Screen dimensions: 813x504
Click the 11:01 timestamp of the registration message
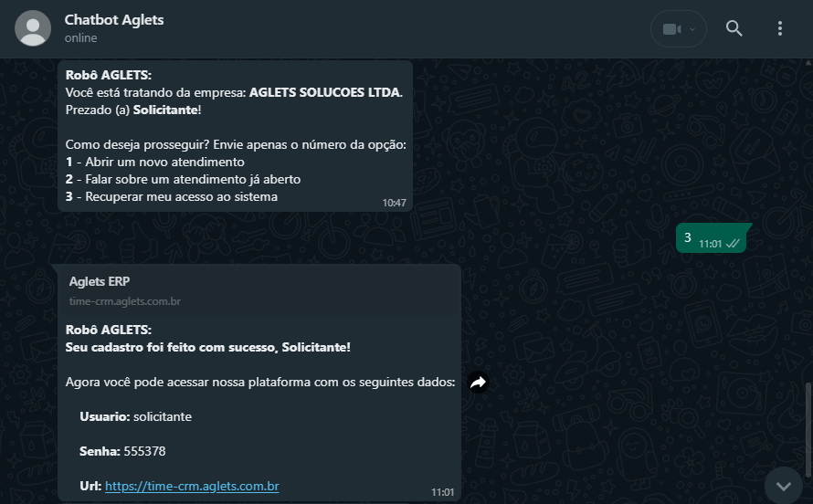[x=442, y=492]
